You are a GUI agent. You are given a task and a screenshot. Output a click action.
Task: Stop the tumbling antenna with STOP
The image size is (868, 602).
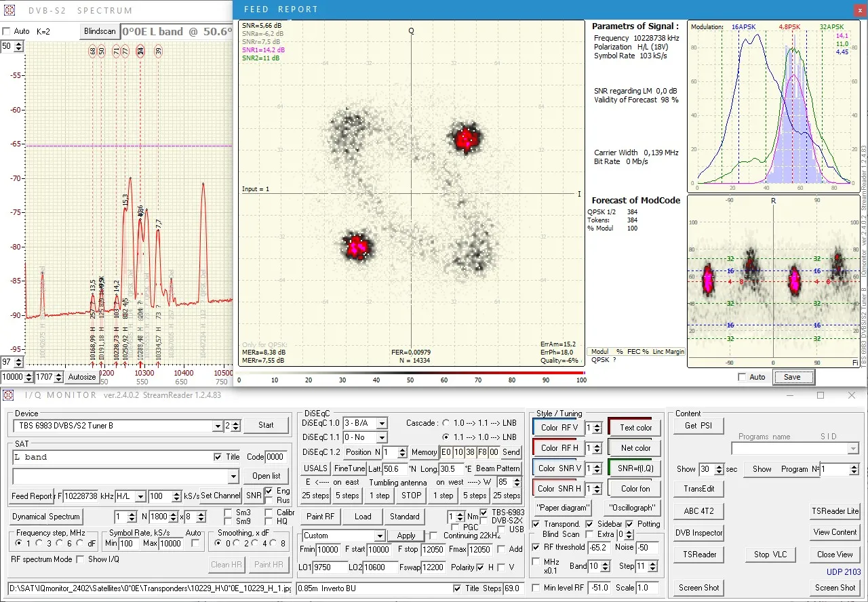pos(411,496)
